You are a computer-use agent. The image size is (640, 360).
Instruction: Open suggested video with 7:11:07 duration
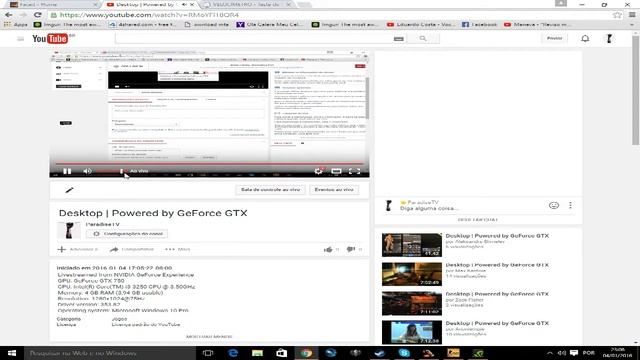click(x=412, y=303)
